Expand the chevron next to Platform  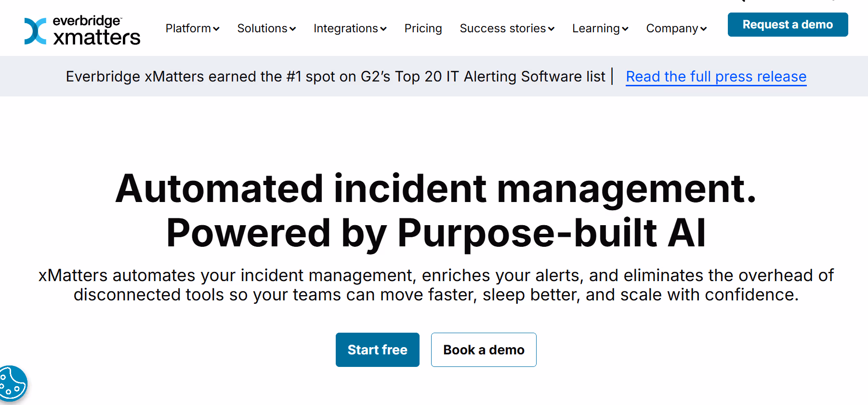pyautogui.click(x=216, y=29)
